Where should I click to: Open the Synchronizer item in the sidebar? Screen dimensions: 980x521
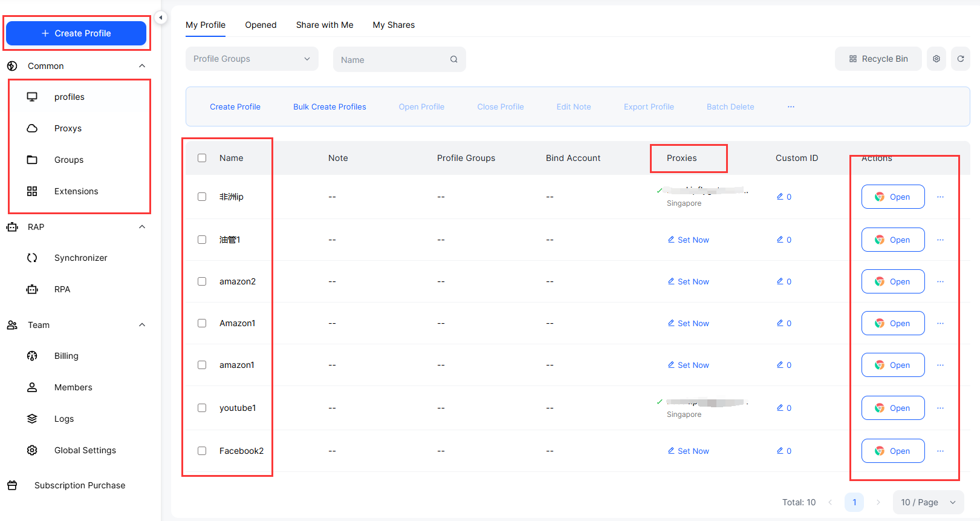point(80,258)
